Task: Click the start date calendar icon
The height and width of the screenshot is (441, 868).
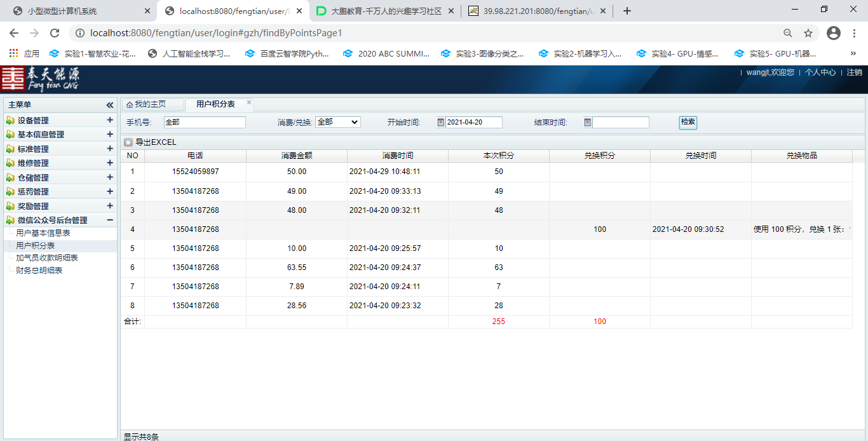Action: 441,123
